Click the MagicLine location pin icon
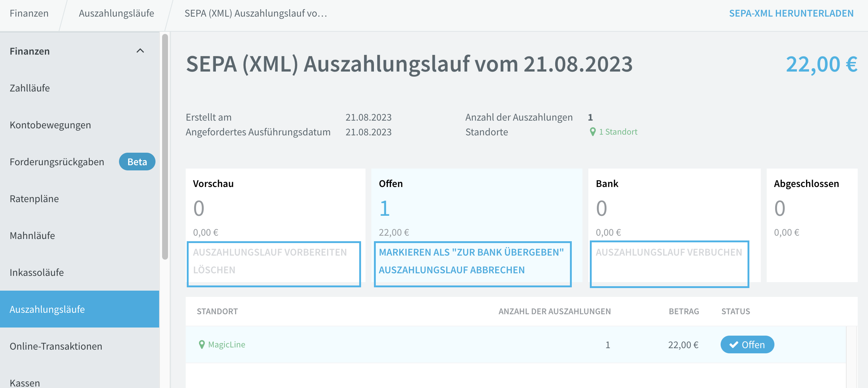Screen dimensions: 868x388 click(202, 344)
